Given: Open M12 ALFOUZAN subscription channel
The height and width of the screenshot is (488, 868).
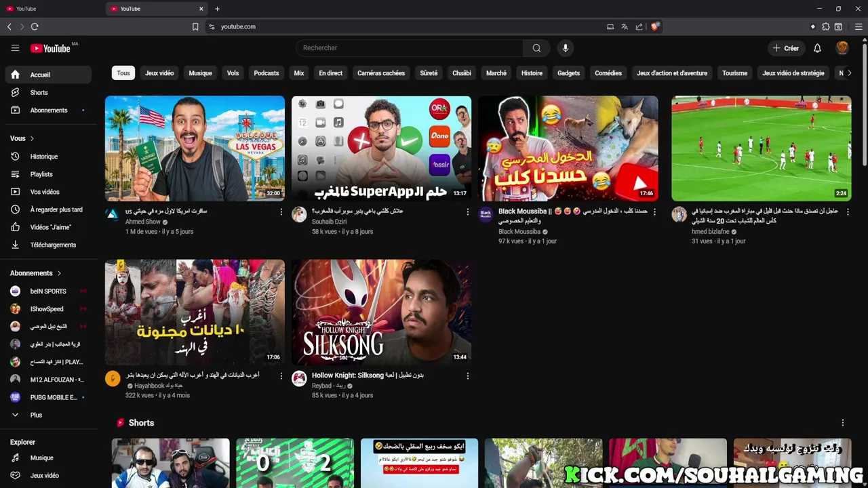Looking at the screenshot, I should click(x=47, y=380).
